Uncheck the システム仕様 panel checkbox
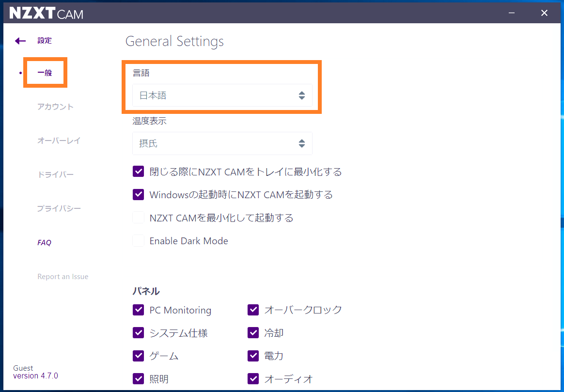The width and height of the screenshot is (564, 392). pyautogui.click(x=138, y=333)
